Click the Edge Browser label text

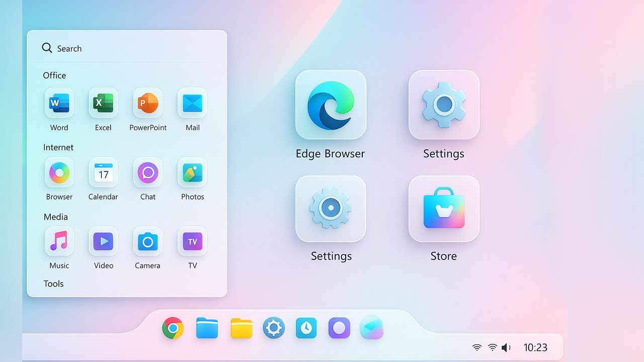pos(330,154)
